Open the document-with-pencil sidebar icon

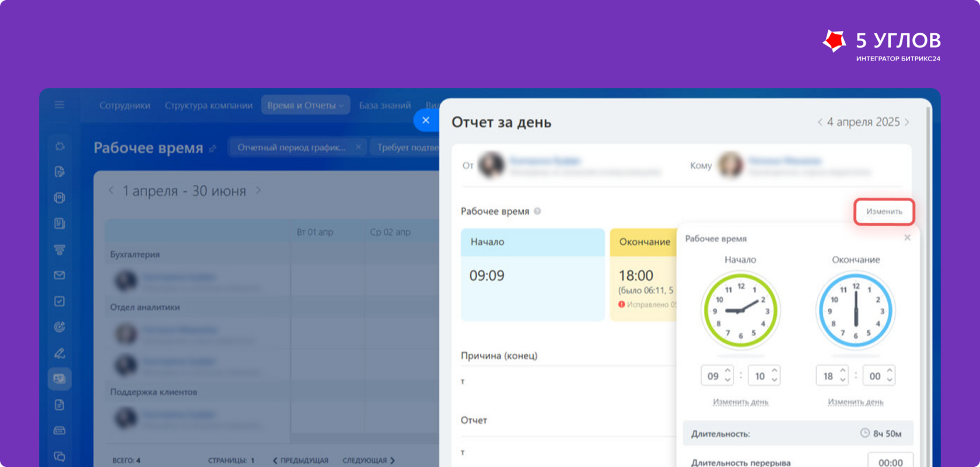coord(60,172)
